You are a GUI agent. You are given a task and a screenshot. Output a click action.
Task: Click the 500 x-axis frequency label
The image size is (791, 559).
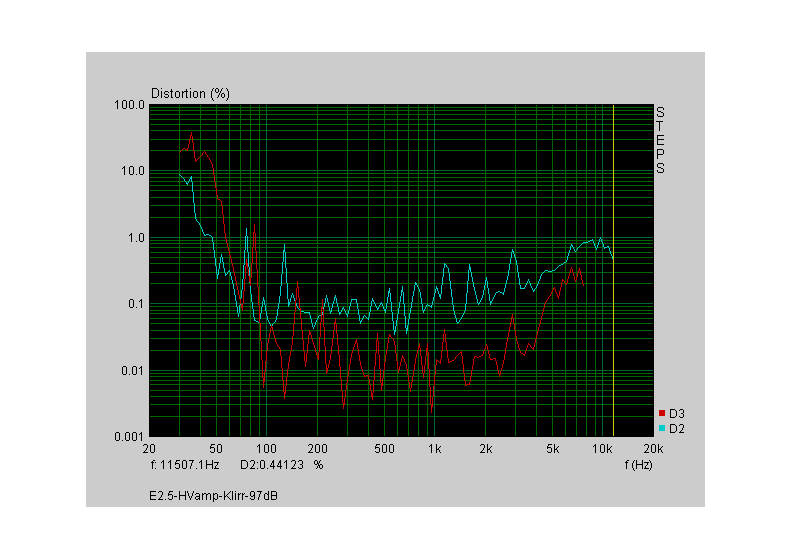pyautogui.click(x=384, y=449)
